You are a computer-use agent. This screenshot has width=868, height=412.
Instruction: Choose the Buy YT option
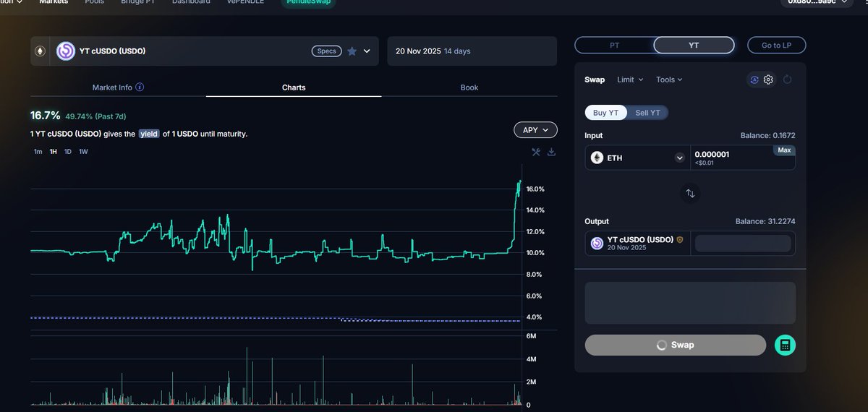pos(605,113)
